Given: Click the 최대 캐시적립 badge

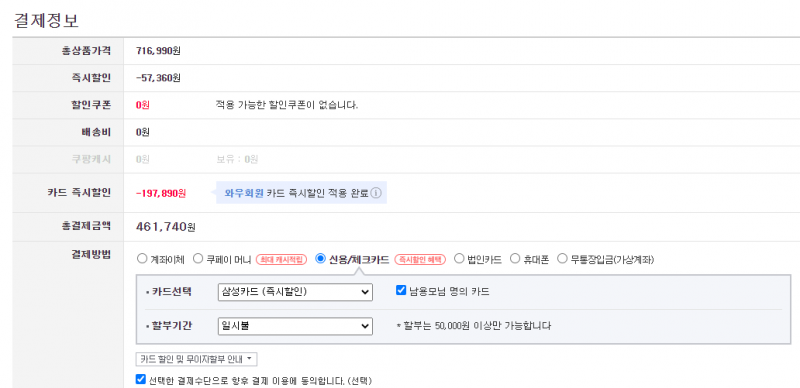Looking at the screenshot, I should pos(281,259).
